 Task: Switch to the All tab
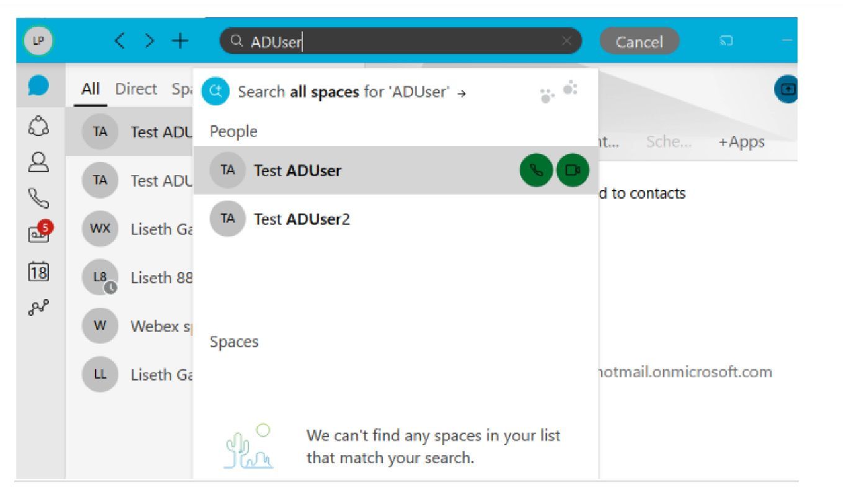[91, 89]
